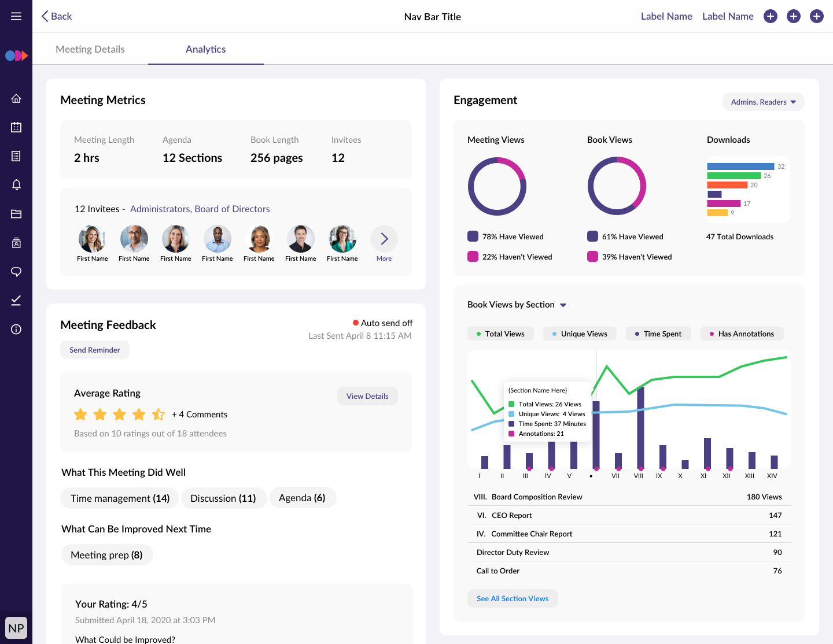Toggle Has Annotations chart series
This screenshot has height=644, width=833.
[x=742, y=334]
